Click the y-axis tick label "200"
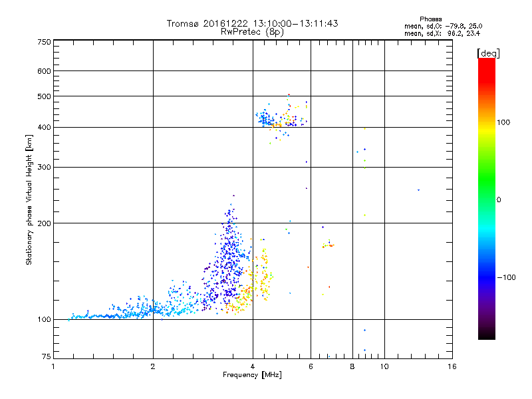The width and height of the screenshot is (532, 399). 44,223
